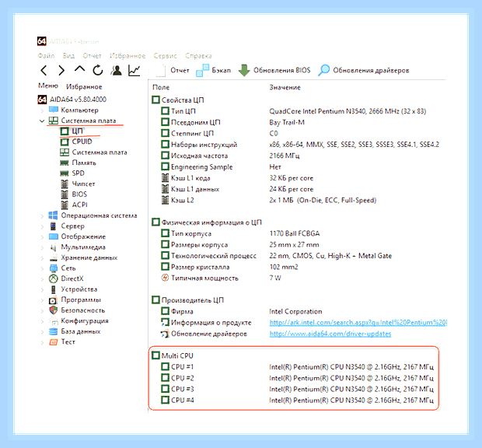The image size is (482, 448).
Task: Click the shield icon beside Безопасность
Action: tap(54, 310)
